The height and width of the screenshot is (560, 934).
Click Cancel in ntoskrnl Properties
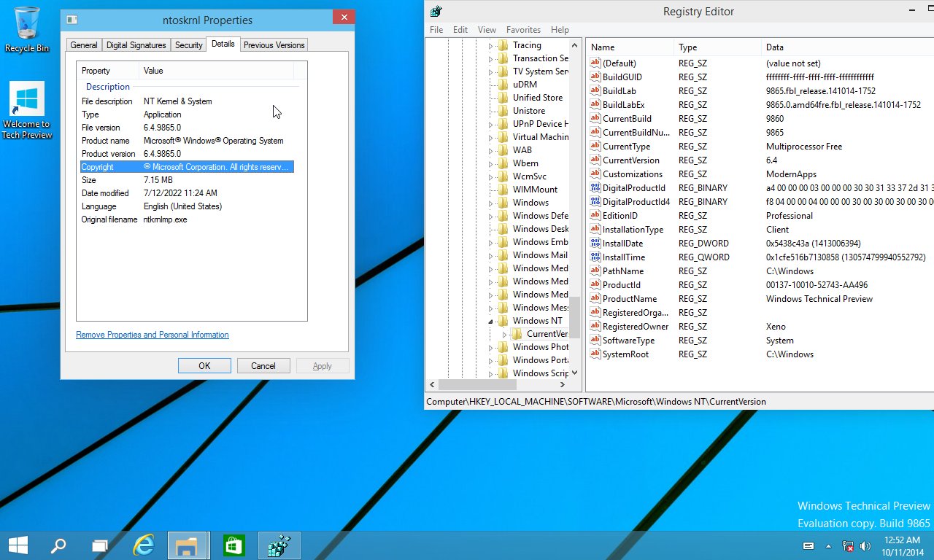coord(263,366)
